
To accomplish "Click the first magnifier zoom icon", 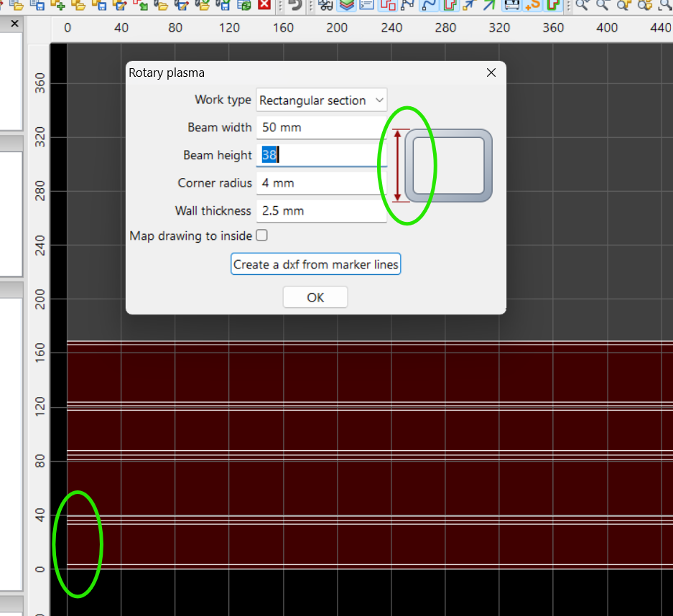I will 583,5.
